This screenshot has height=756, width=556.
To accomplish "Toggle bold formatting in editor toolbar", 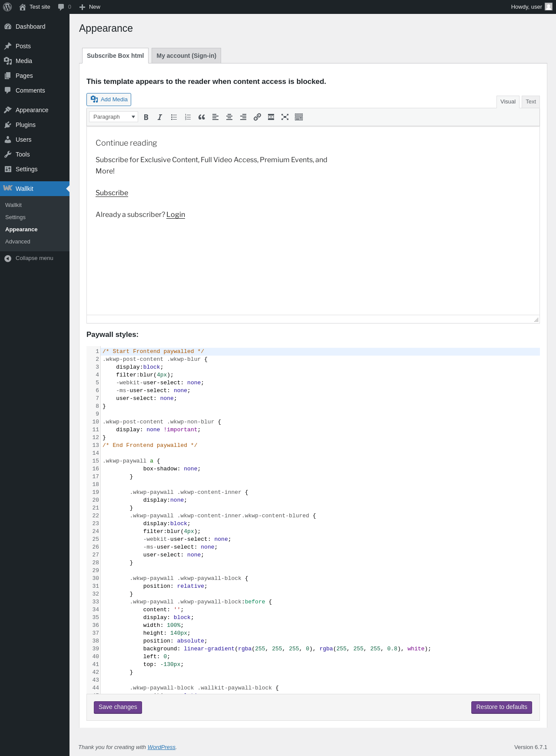I will tap(146, 117).
